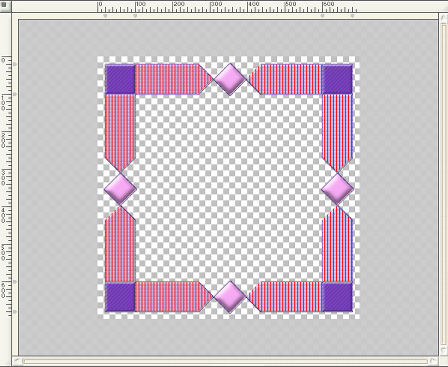Click the top-left striped horizontal bar
448x367 pixels.
(x=173, y=79)
